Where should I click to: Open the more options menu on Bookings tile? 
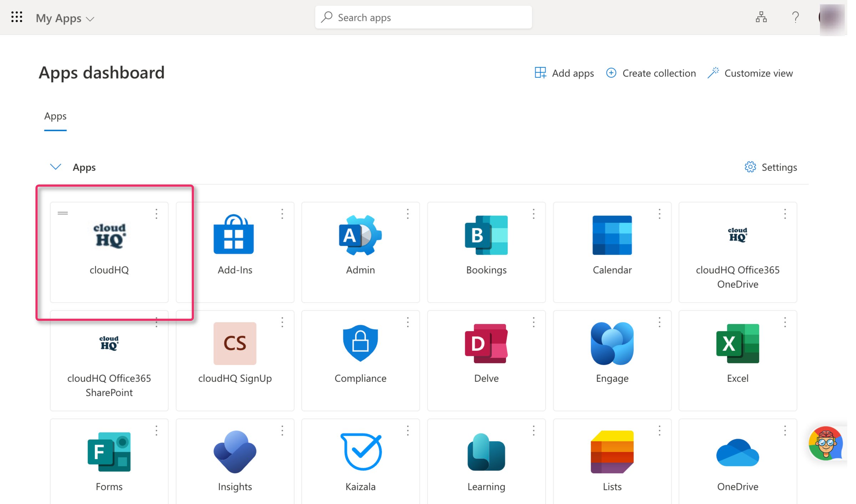[x=534, y=214]
